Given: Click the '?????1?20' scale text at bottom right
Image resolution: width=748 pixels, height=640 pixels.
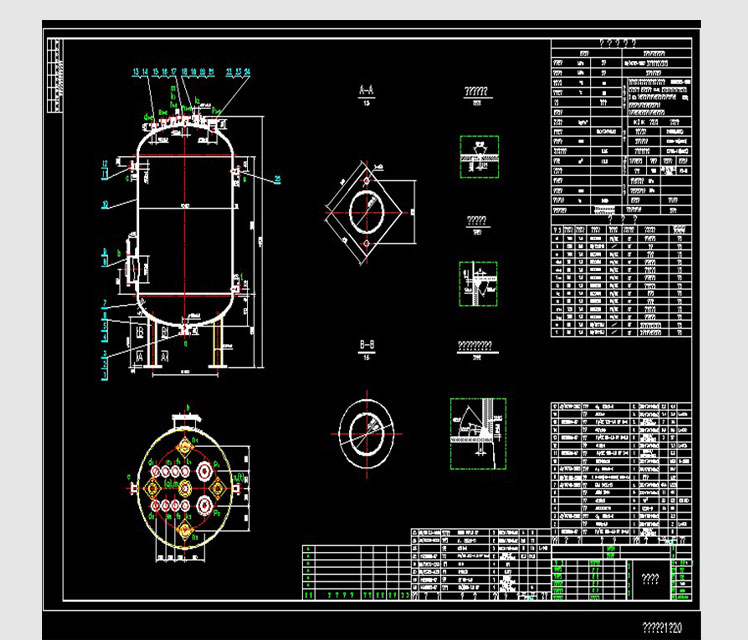Looking at the screenshot, I should tap(662, 627).
